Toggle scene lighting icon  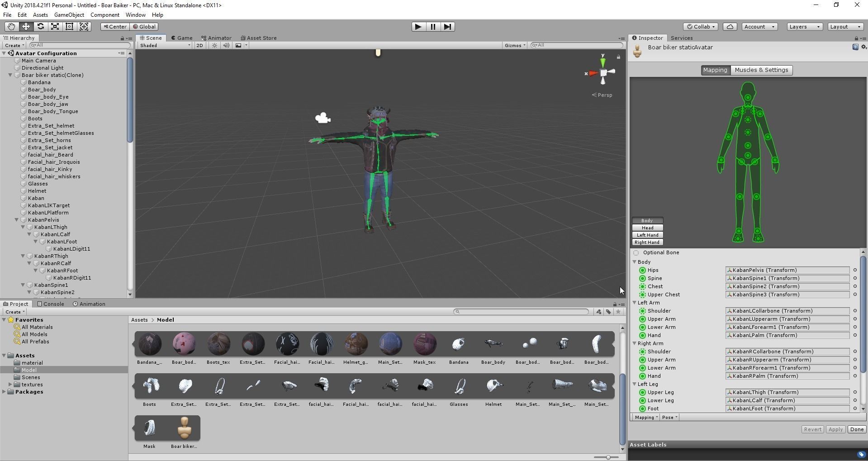(215, 45)
